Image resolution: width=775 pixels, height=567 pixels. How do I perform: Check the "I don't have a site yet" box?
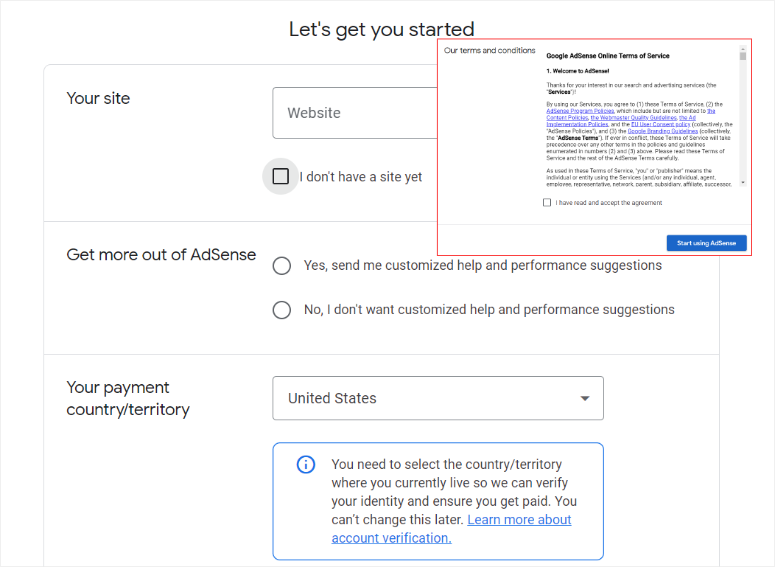(281, 176)
